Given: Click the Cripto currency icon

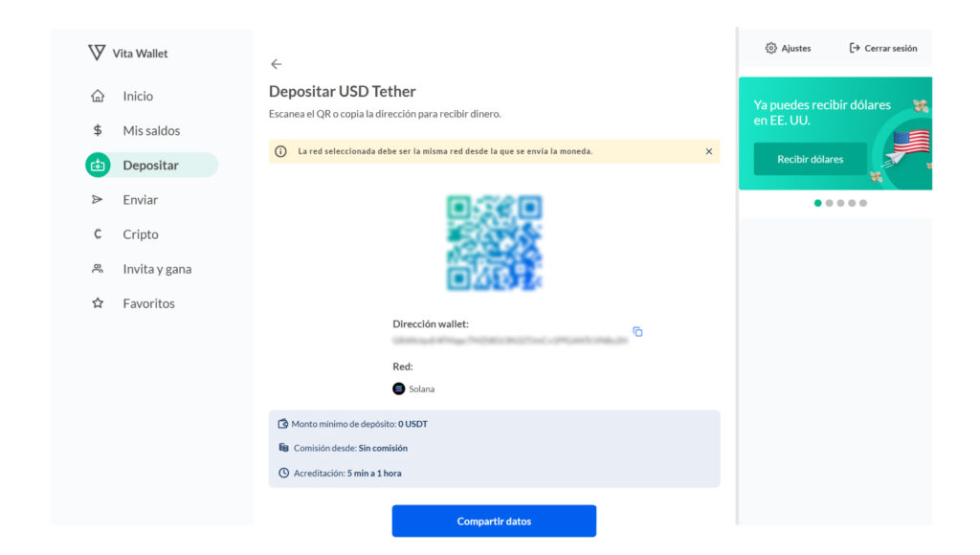Looking at the screenshot, I should pos(97,234).
